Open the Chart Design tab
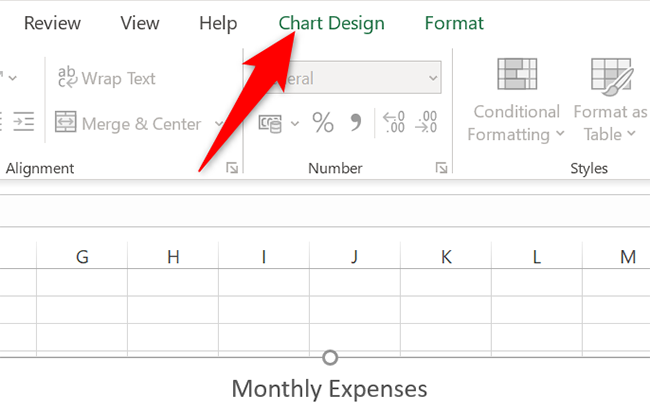 331,23
